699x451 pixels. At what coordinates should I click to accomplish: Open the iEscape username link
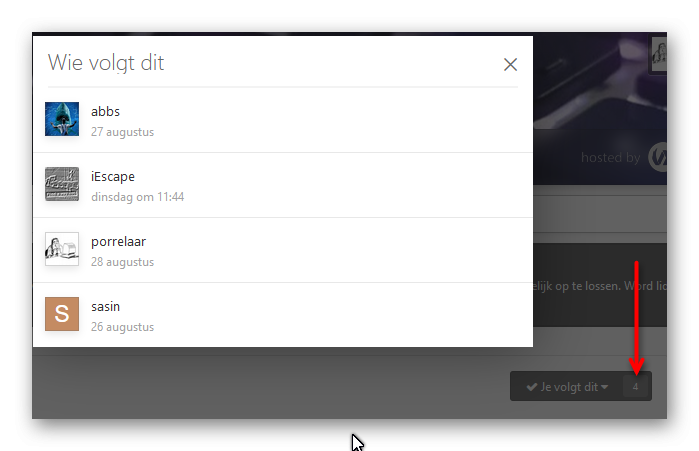point(113,176)
